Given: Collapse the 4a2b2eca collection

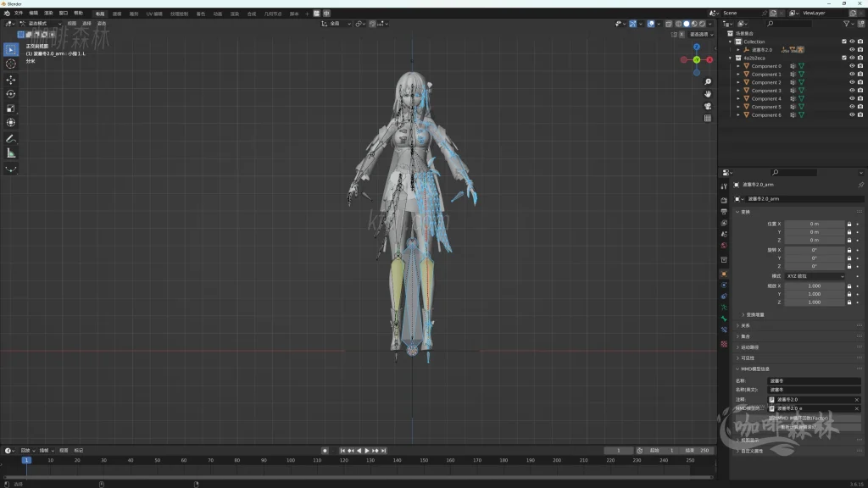Looking at the screenshot, I should tap(730, 58).
